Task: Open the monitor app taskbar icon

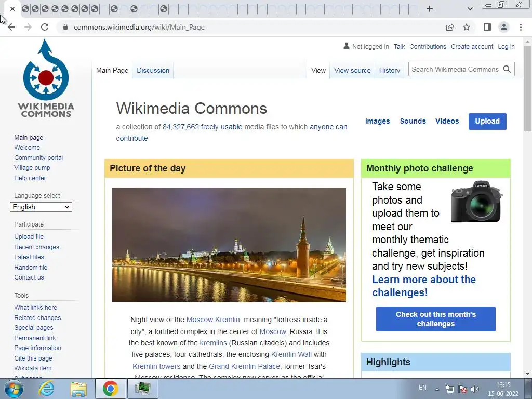Action: click(x=142, y=389)
